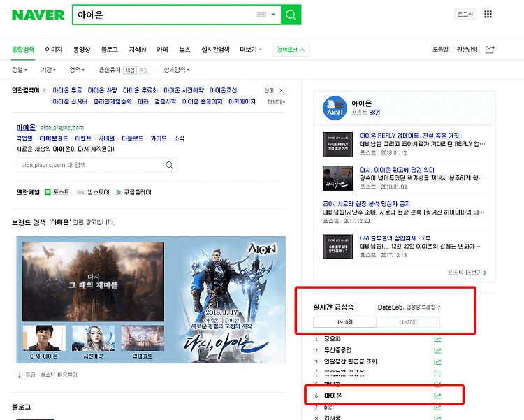Screen dimensions: 524x420
Task: Click the 신고 button in related searches
Action: point(270,90)
